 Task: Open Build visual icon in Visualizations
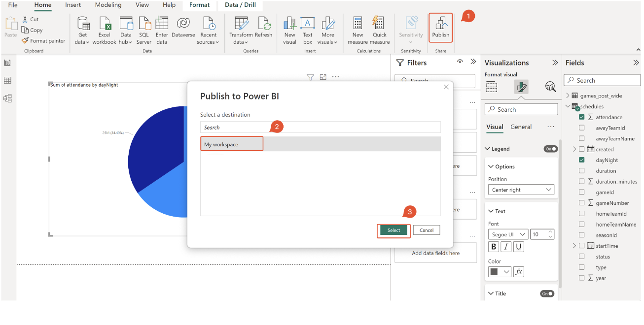492,87
